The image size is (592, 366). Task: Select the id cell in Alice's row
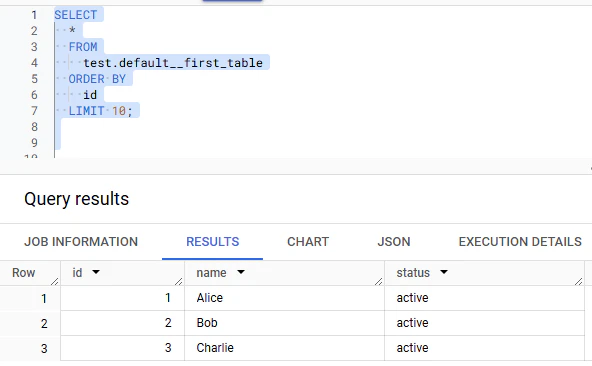(122, 298)
